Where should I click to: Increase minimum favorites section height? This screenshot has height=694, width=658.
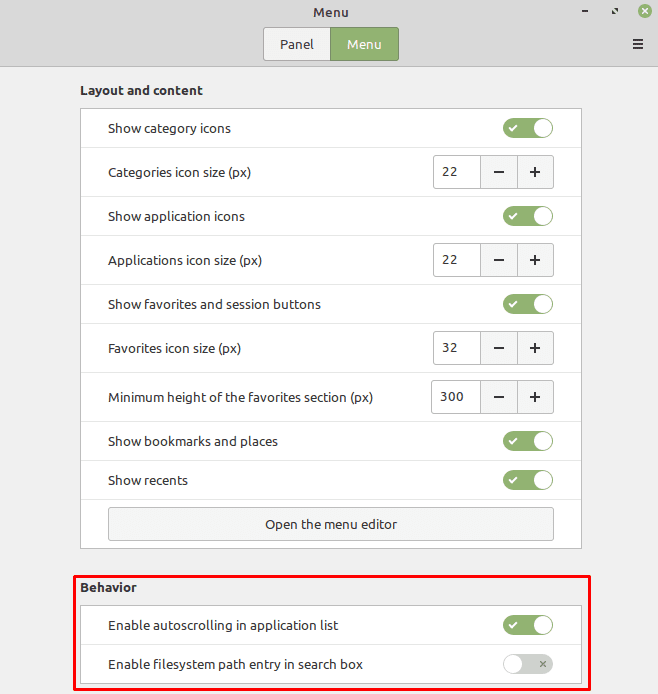pyautogui.click(x=535, y=397)
